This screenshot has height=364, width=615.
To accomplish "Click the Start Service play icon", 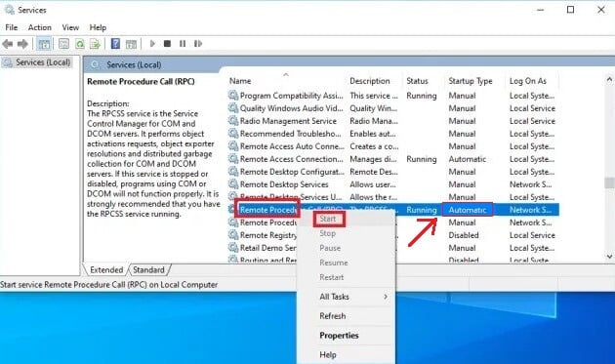I will pyautogui.click(x=152, y=43).
